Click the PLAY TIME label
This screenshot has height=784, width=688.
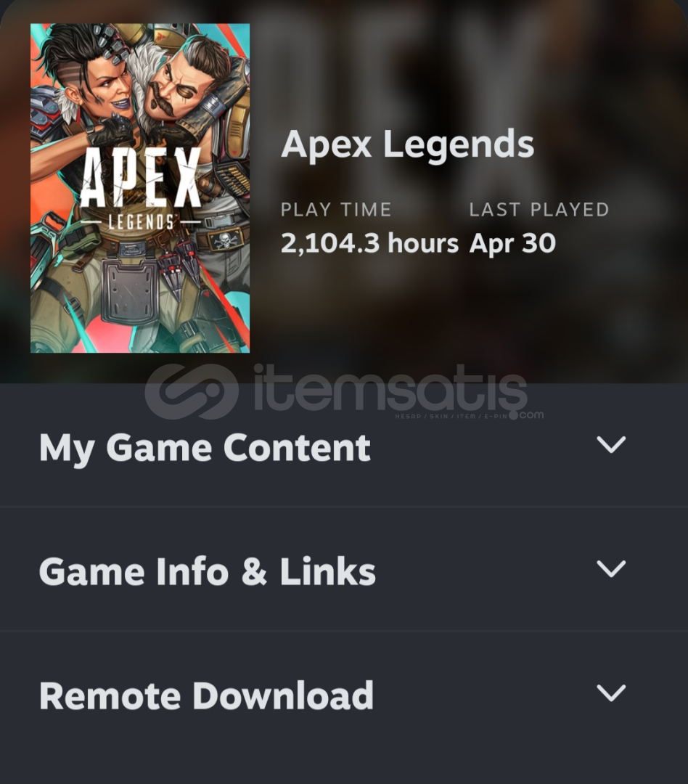click(336, 210)
